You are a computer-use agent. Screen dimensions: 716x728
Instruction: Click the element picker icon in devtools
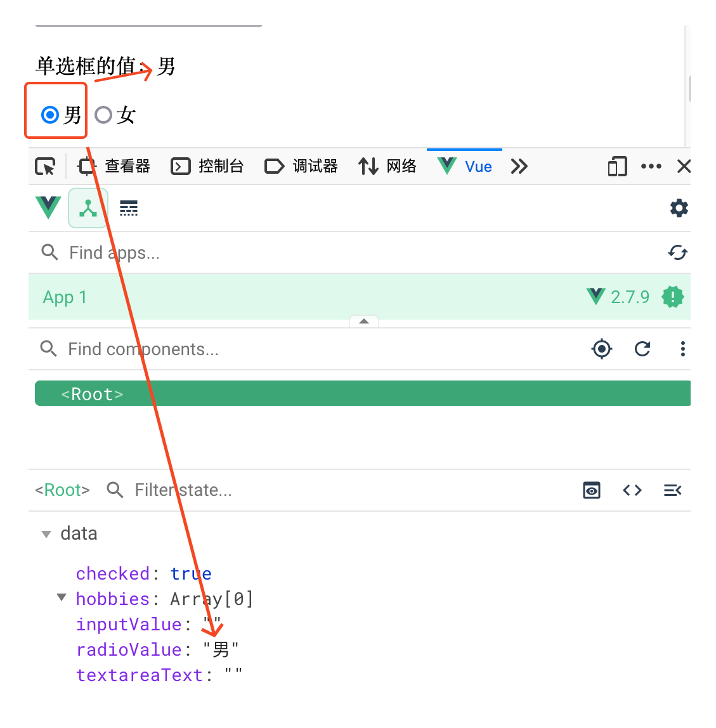click(45, 167)
